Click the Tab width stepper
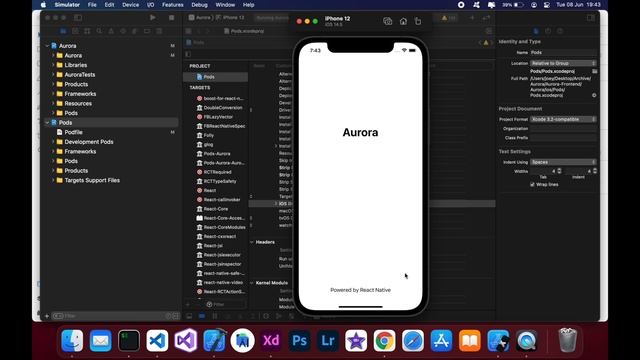Screen dimensions: 640x360 (x=559, y=171)
